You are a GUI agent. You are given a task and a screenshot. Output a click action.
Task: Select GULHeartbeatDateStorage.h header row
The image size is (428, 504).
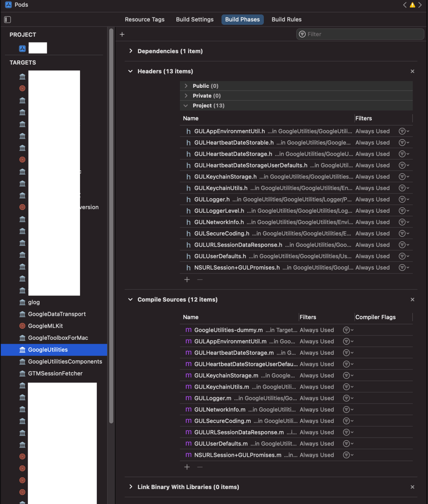pyautogui.click(x=296, y=154)
